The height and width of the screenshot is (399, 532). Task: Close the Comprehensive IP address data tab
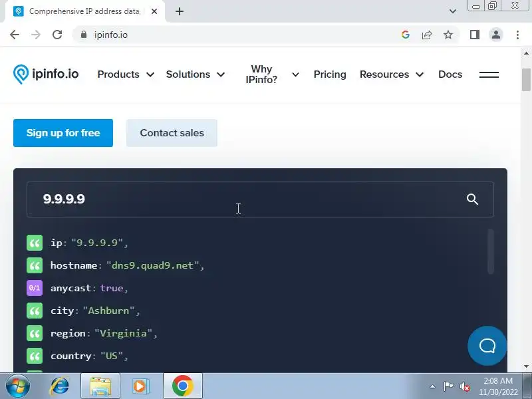(154, 11)
